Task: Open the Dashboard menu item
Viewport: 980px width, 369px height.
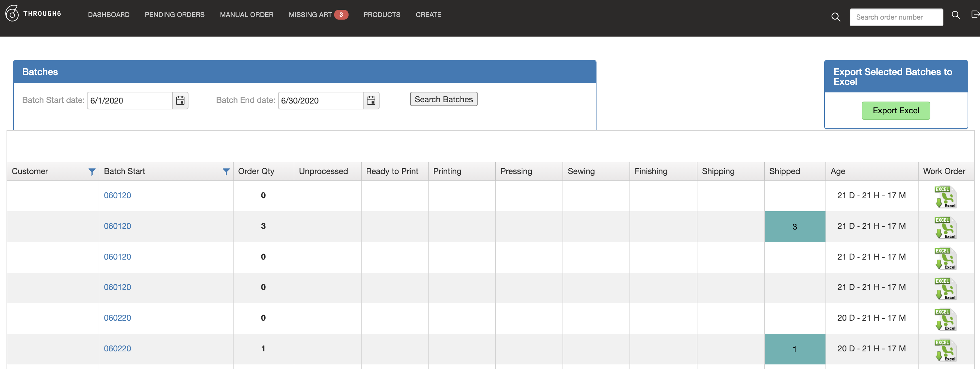Action: tap(108, 15)
